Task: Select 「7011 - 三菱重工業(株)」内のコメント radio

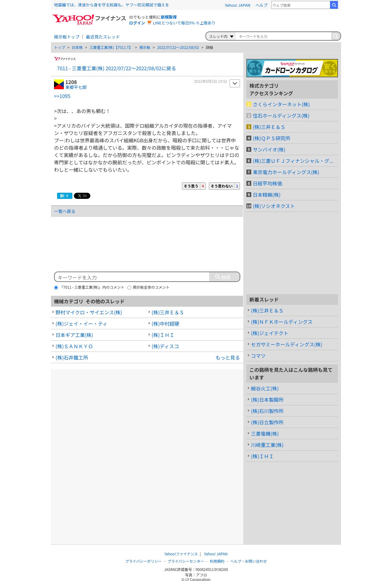Action: click(x=56, y=287)
